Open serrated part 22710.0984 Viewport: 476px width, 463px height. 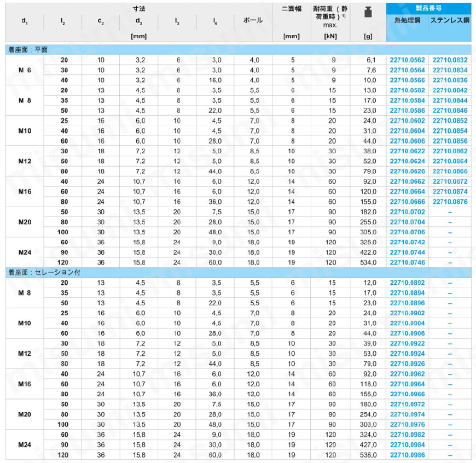[408, 445]
